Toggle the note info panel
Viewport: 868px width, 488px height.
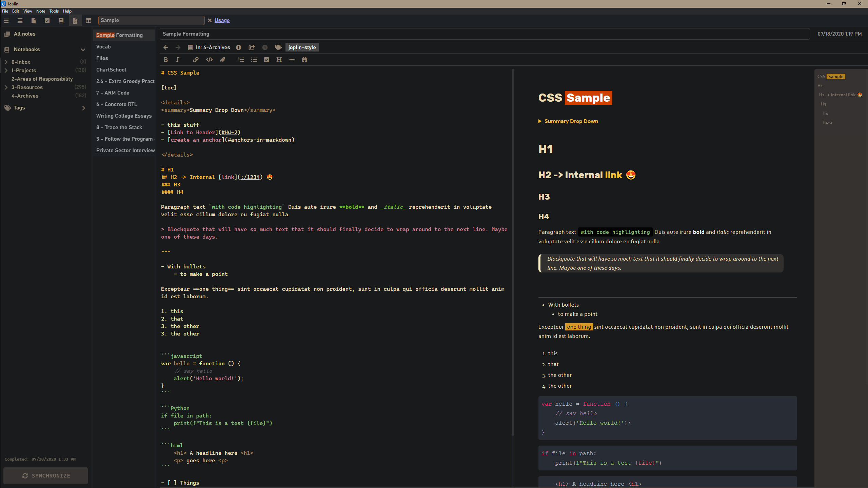[x=238, y=47]
